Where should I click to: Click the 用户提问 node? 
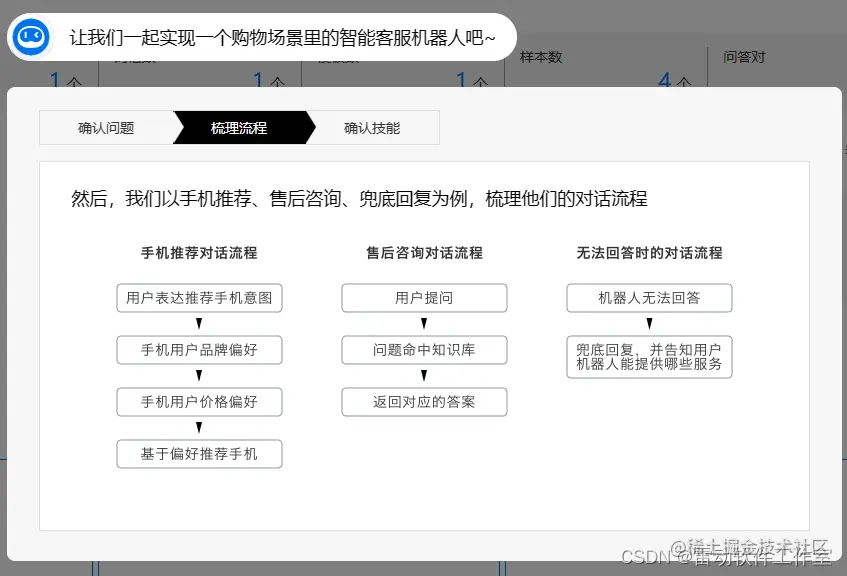pyautogui.click(x=424, y=298)
